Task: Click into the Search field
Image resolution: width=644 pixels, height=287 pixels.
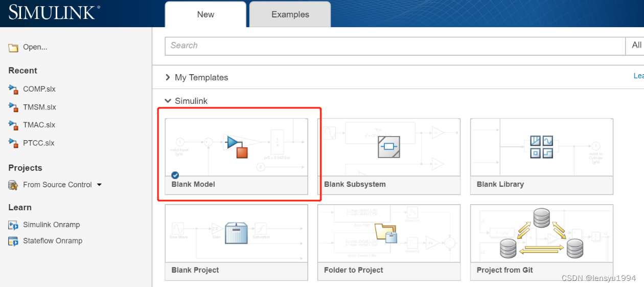Action: coord(394,46)
